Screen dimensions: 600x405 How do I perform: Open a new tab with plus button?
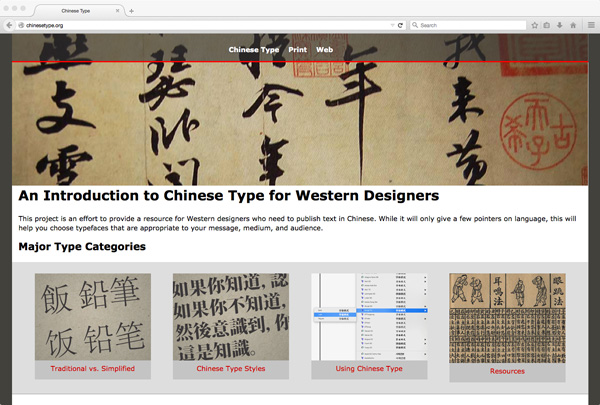[x=131, y=10]
